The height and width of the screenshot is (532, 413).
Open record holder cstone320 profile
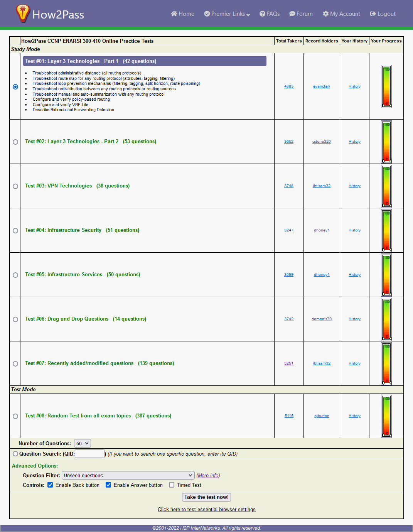[322, 142]
